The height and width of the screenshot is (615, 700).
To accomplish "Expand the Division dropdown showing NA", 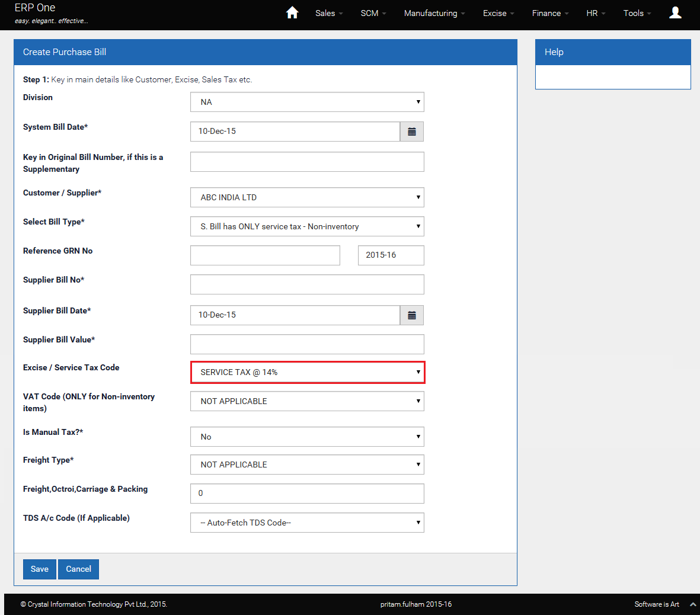I will click(307, 102).
